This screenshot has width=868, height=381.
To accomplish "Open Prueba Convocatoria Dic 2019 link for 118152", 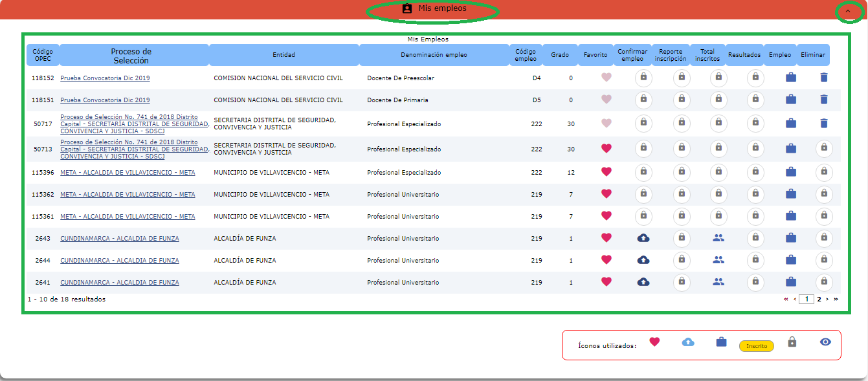I will 105,78.
